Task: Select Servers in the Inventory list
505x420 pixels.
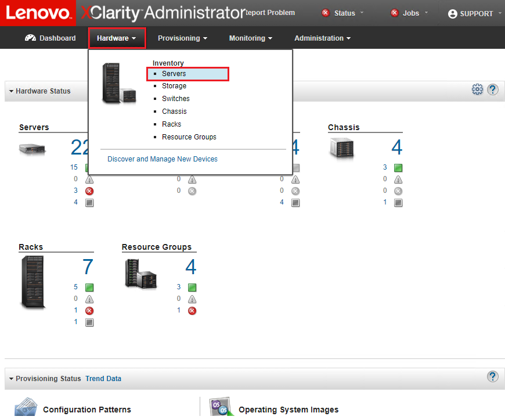Action: pyautogui.click(x=187, y=74)
